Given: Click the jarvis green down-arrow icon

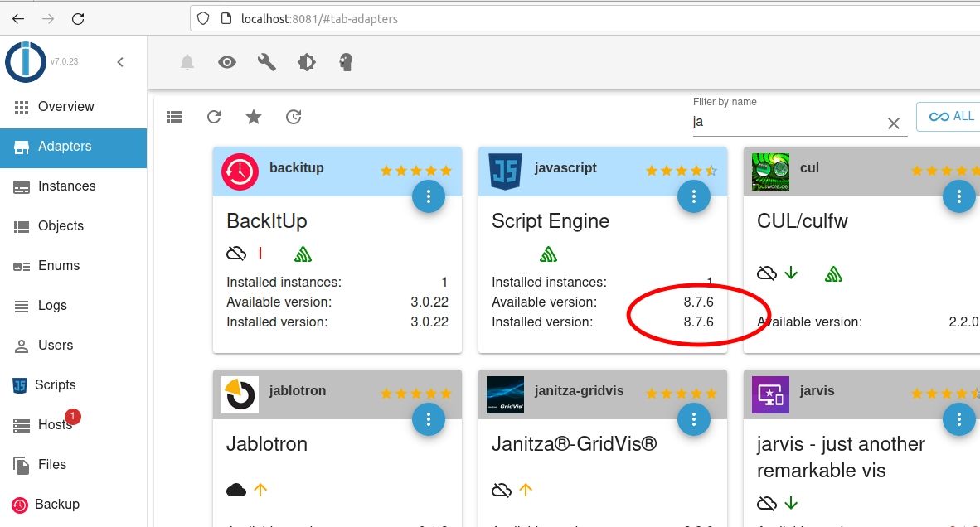Looking at the screenshot, I should [791, 503].
